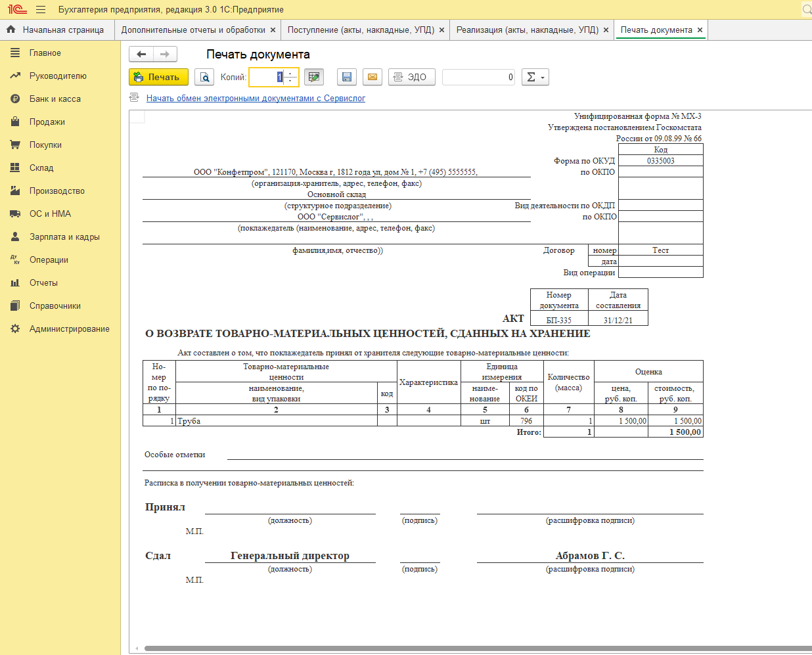Viewport: 812px width, 655px height.
Task: Go forward with the right arrow button
Action: (x=165, y=54)
